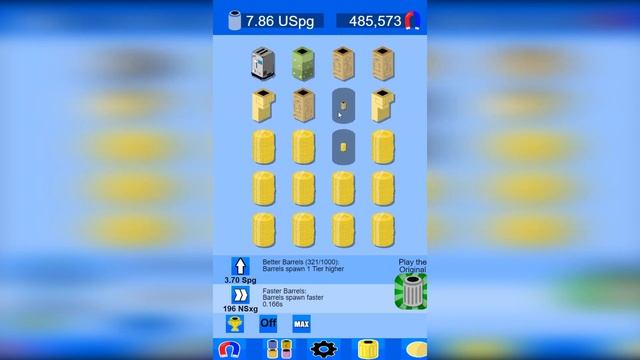Buy the Better Barrels upgrade via its arrow icon
The height and width of the screenshot is (360, 640).
(240, 266)
